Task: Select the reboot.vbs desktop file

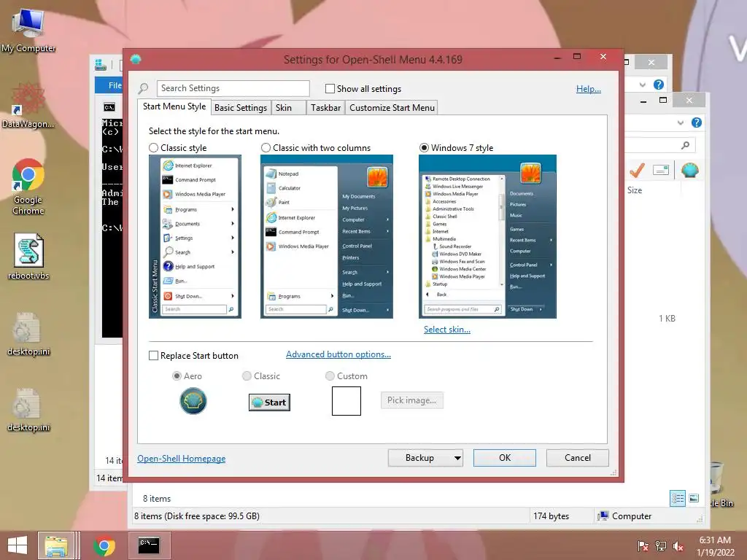Action: pyautogui.click(x=28, y=256)
